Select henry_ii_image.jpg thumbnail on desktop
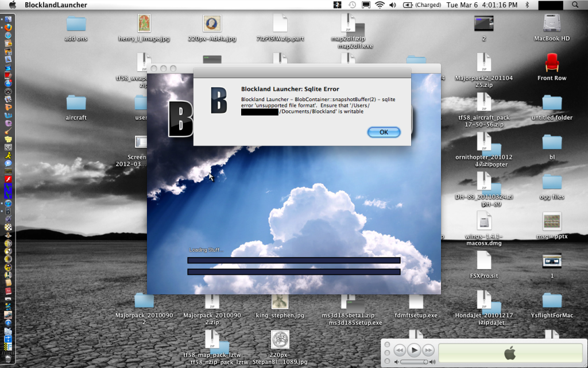588x368 pixels. [x=144, y=24]
